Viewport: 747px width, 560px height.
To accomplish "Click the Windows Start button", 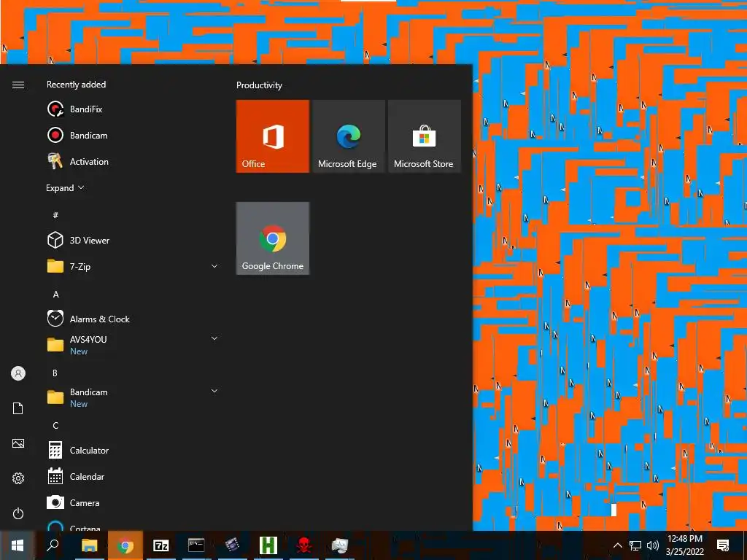I will point(18,545).
